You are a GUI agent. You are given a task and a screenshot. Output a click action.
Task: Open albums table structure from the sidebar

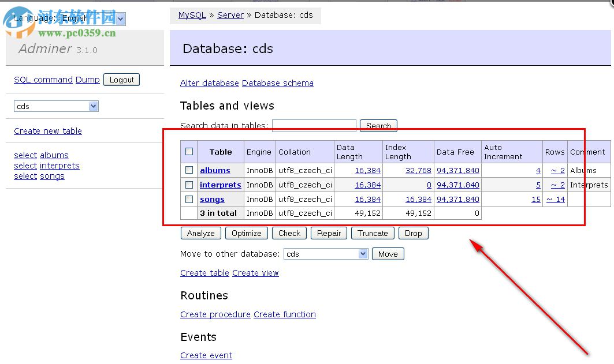(x=54, y=155)
